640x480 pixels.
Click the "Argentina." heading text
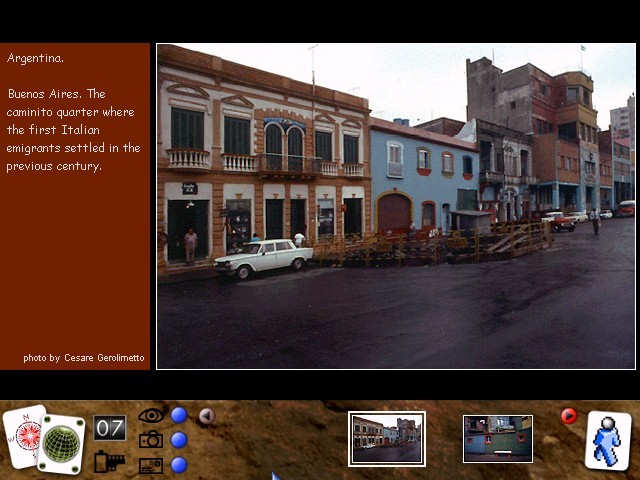pos(35,58)
